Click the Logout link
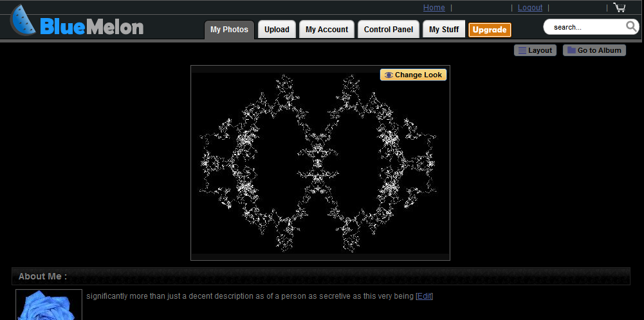Image resolution: width=644 pixels, height=320 pixels. (530, 7)
